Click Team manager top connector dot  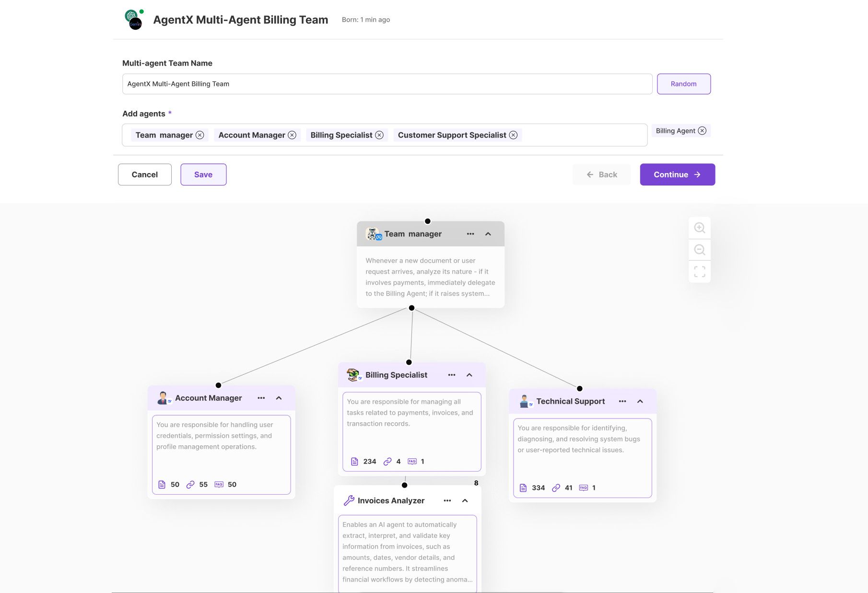[428, 221]
